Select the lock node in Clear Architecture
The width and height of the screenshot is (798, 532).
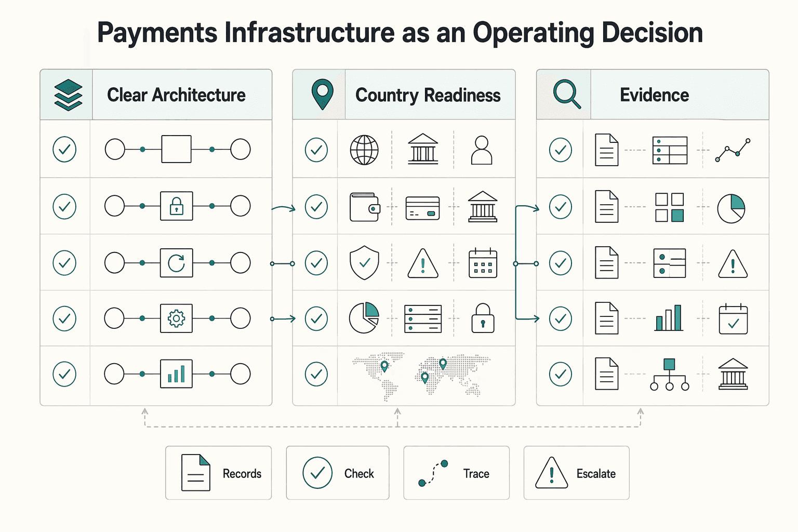coord(176,206)
